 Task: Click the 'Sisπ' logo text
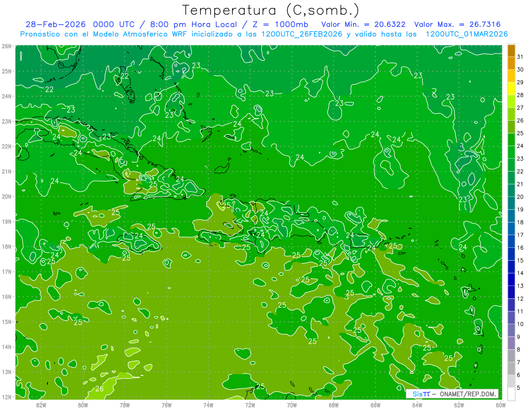[x=421, y=394]
